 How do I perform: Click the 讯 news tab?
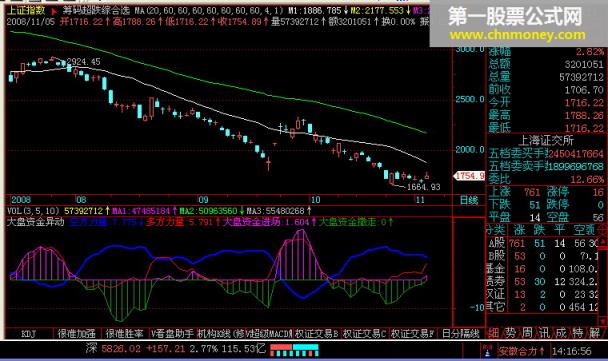pyautogui.click(x=544, y=333)
